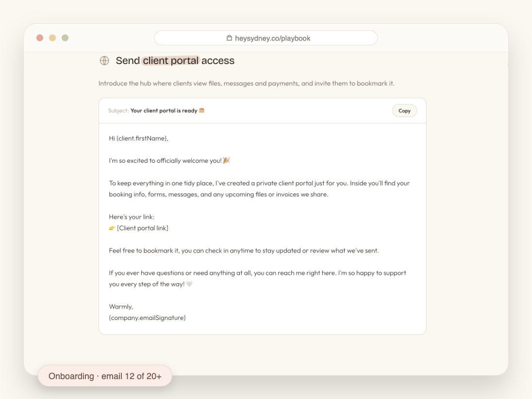532x399 pixels.
Task: Click the '{company.emailSignature}' placeholder
Action: pos(147,318)
